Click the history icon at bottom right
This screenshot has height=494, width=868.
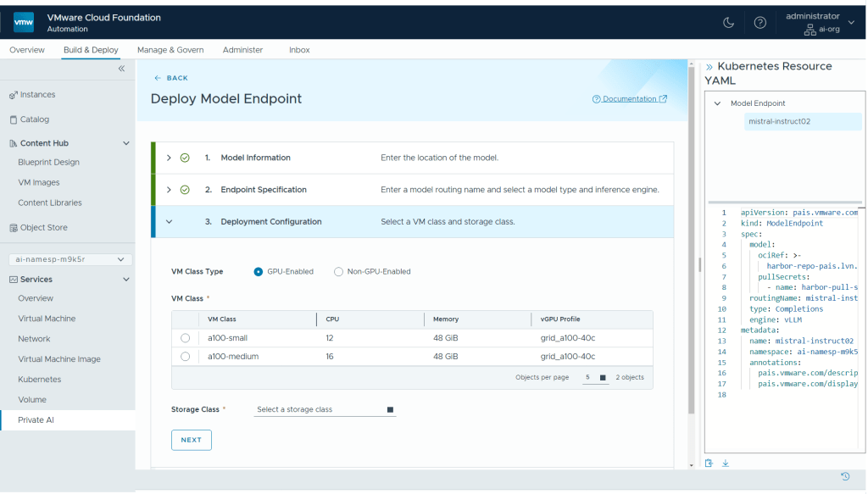coord(845,477)
